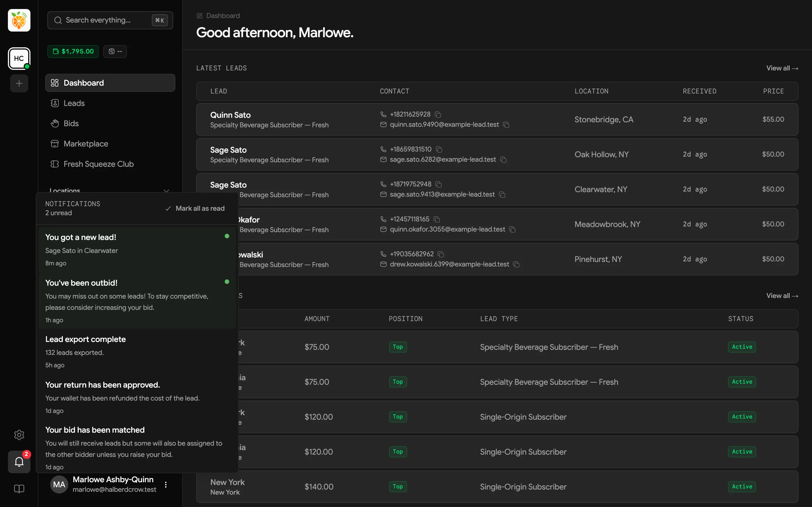Image resolution: width=812 pixels, height=507 pixels.
Task: Select the HC workspace avatar
Action: pos(19,59)
